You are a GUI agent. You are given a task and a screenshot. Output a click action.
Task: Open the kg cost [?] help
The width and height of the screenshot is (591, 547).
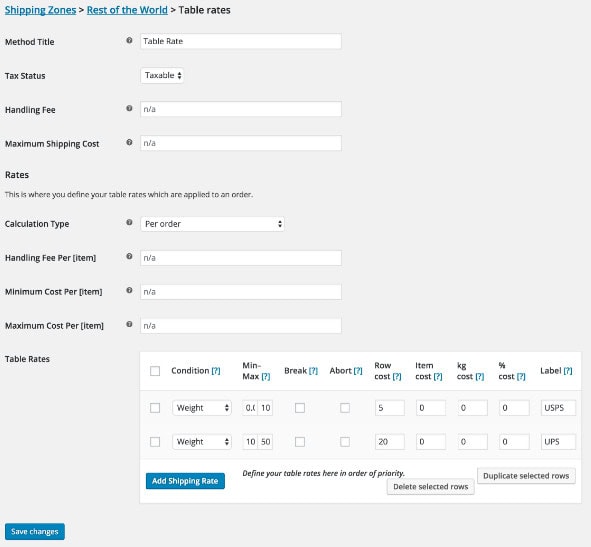pos(480,377)
